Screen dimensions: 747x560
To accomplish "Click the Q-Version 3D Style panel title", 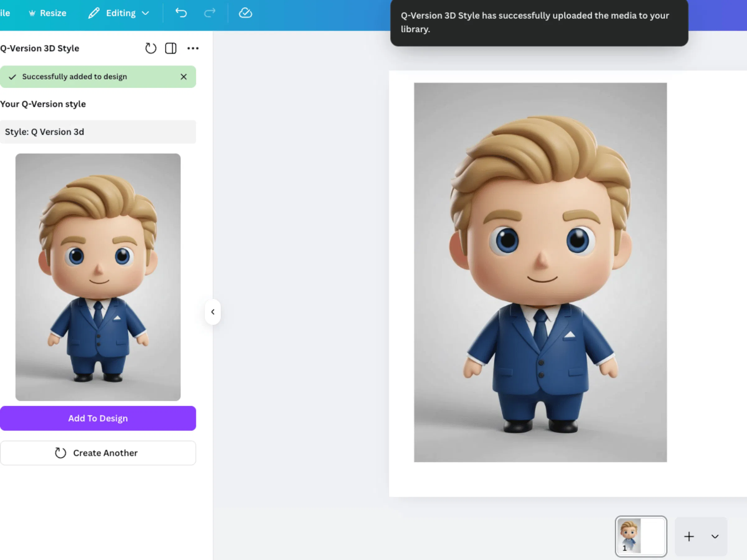I will (x=40, y=48).
